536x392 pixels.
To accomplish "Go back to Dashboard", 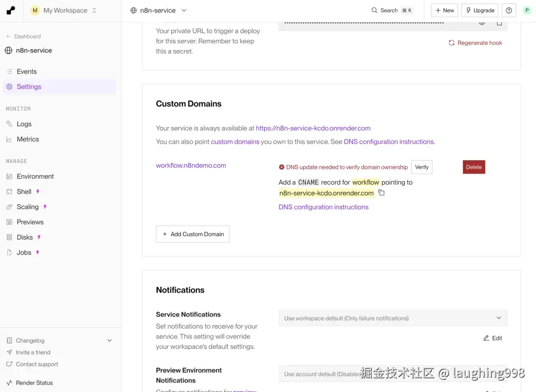I will click(x=24, y=36).
